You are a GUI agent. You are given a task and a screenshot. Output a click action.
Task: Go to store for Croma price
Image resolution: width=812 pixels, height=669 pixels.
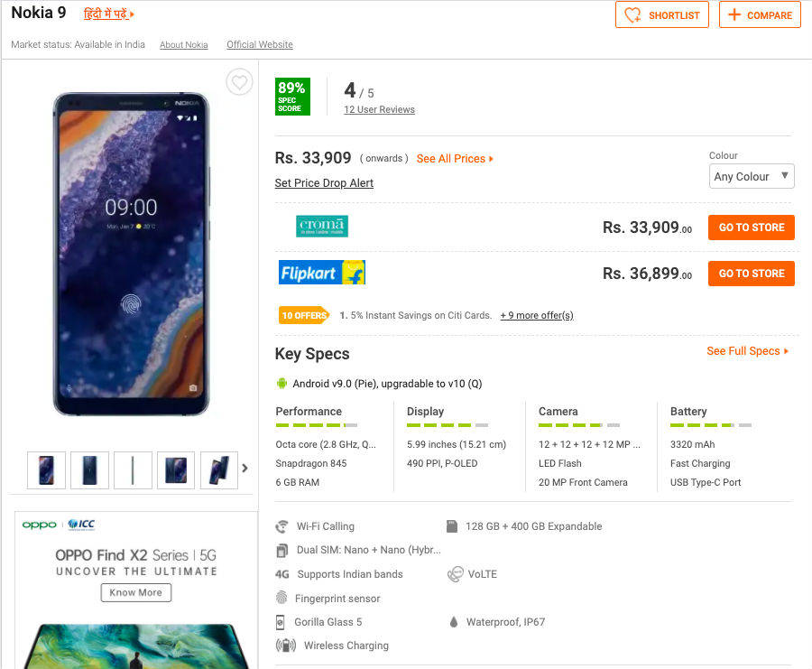[751, 228]
